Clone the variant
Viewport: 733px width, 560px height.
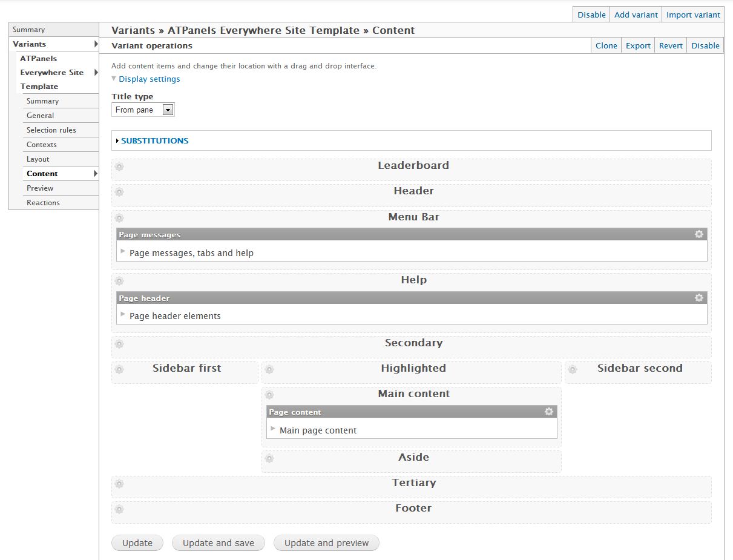click(606, 45)
